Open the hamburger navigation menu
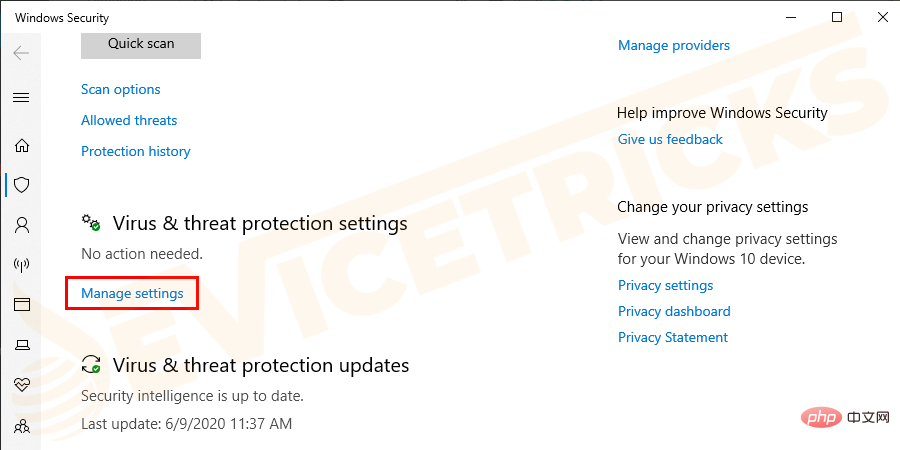Screen dimensions: 900x450 21,98
